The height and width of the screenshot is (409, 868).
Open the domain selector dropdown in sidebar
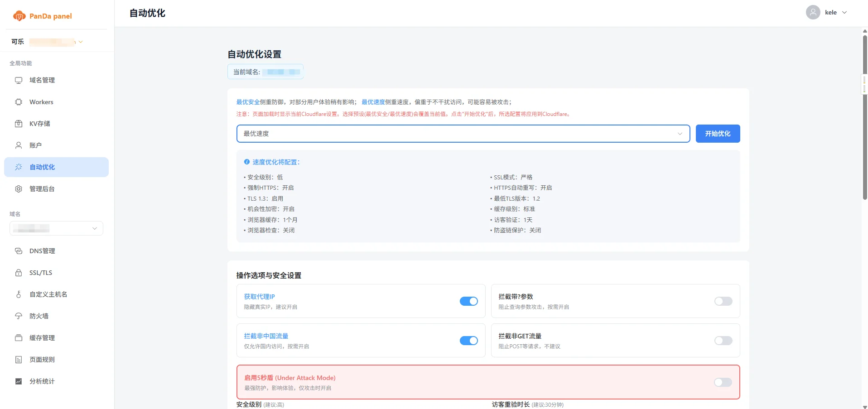point(56,228)
